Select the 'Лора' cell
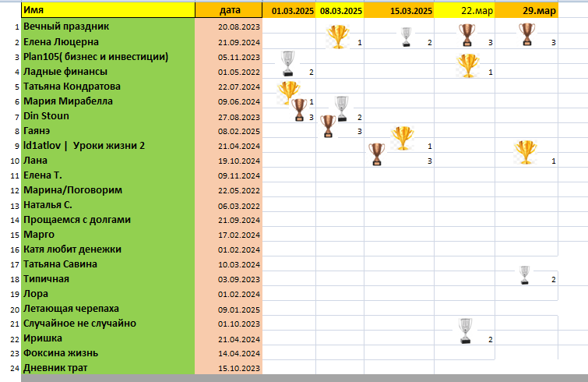588x382 pixels. click(x=108, y=294)
